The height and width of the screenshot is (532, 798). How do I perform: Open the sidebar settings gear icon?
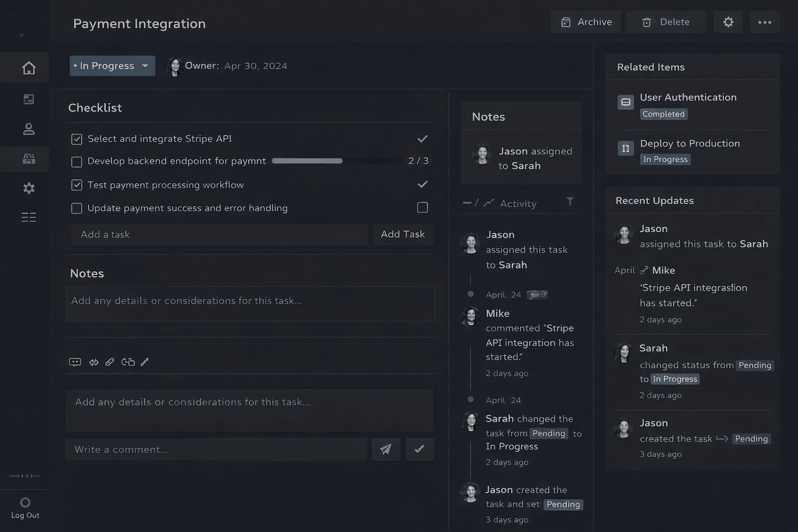(29, 188)
